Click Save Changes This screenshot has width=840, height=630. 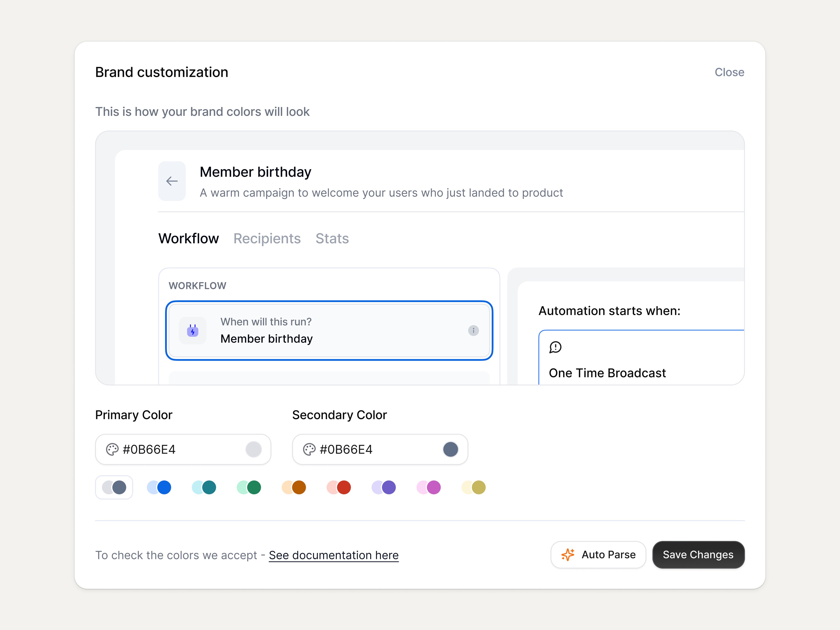pos(698,554)
